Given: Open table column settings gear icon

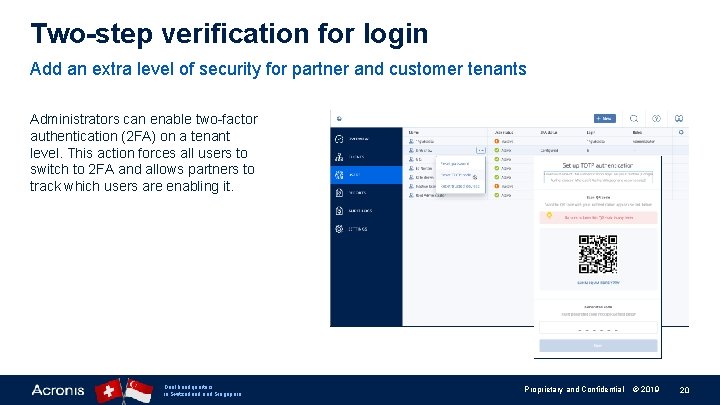Looking at the screenshot, I should (681, 132).
